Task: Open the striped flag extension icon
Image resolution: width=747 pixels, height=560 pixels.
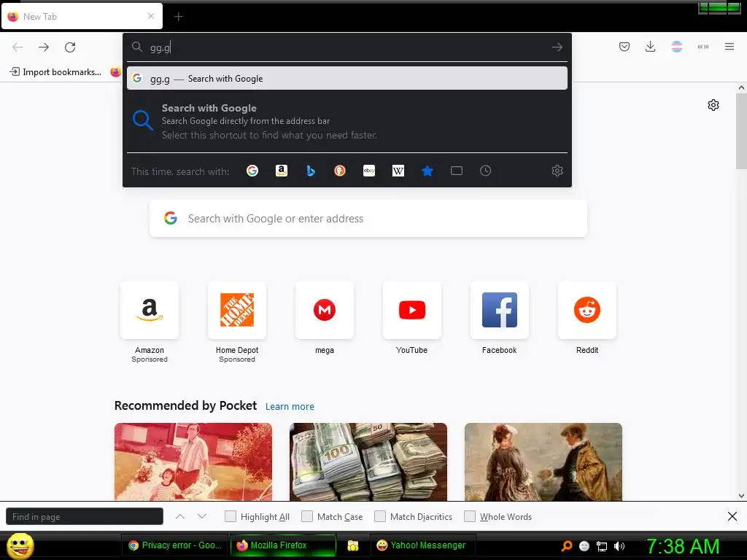Action: pyautogui.click(x=677, y=47)
